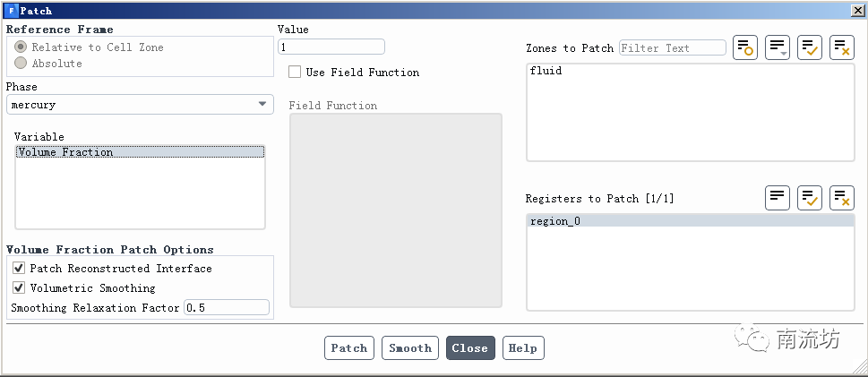Deselect all registers in Registers to Patch
The image size is (868, 377).
842,198
